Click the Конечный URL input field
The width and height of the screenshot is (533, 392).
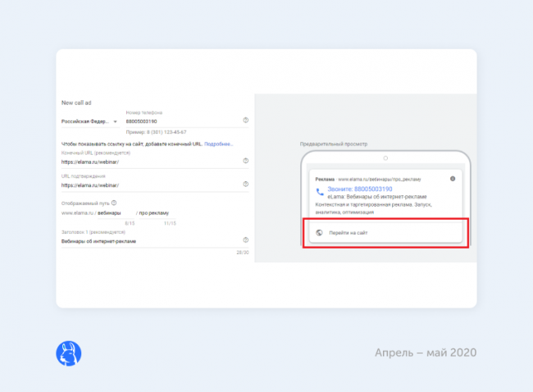click(x=148, y=162)
